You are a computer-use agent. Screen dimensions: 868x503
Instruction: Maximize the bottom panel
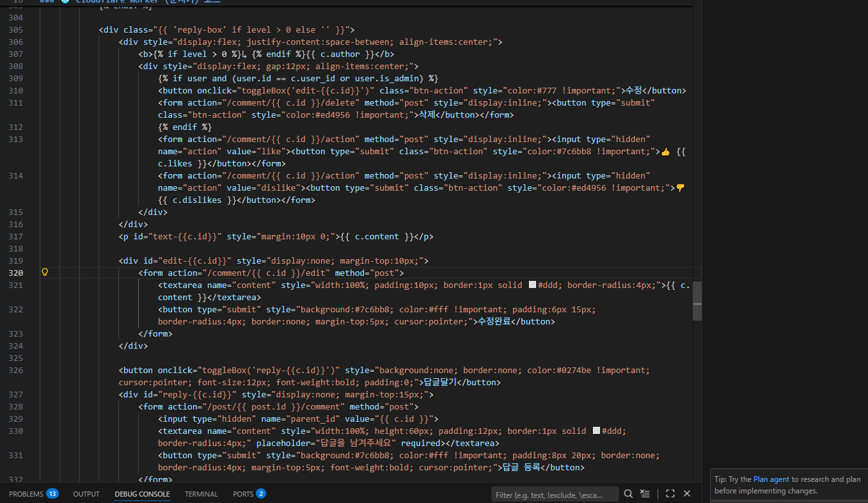click(x=670, y=493)
